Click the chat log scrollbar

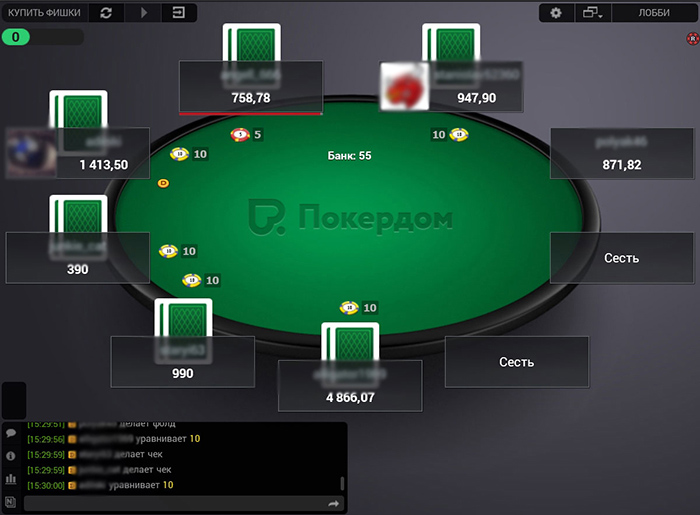(x=342, y=483)
